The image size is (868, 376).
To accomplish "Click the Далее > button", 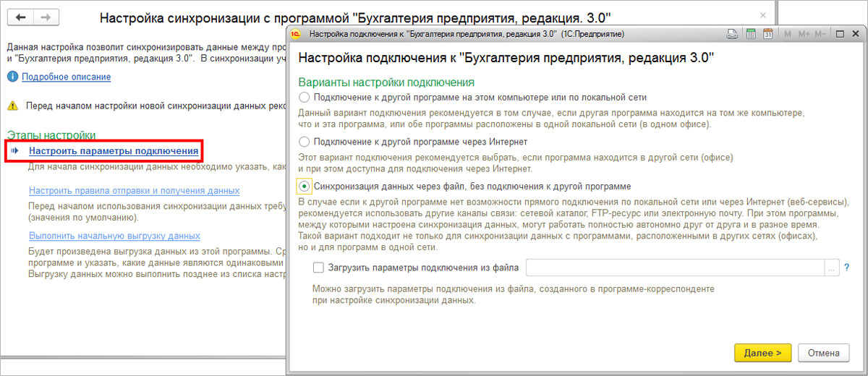I will (762, 353).
